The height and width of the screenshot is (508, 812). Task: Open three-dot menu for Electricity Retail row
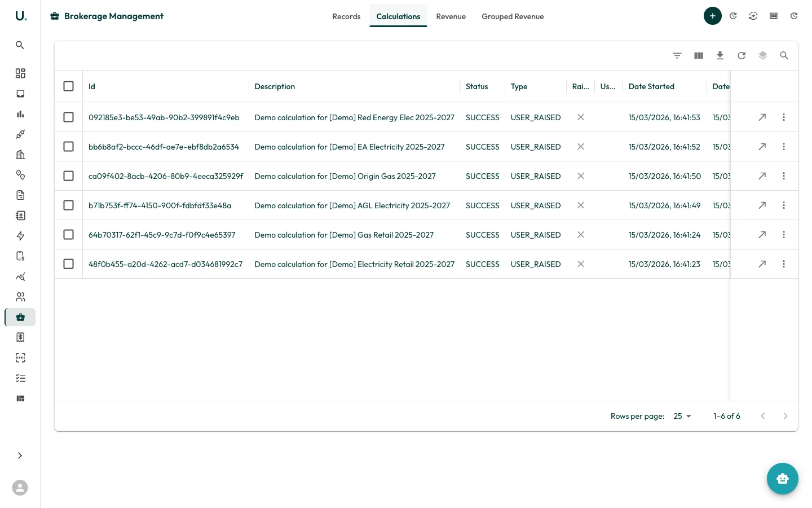pos(784,264)
